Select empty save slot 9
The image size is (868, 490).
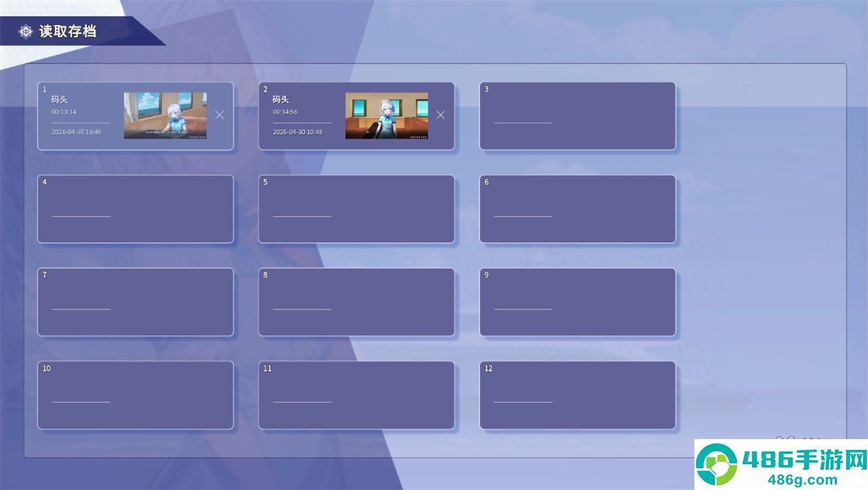[578, 302]
